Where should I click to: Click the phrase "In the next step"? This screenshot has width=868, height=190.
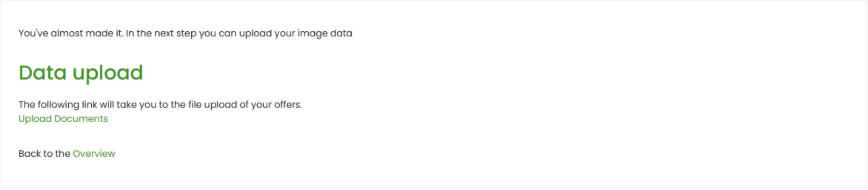click(161, 33)
